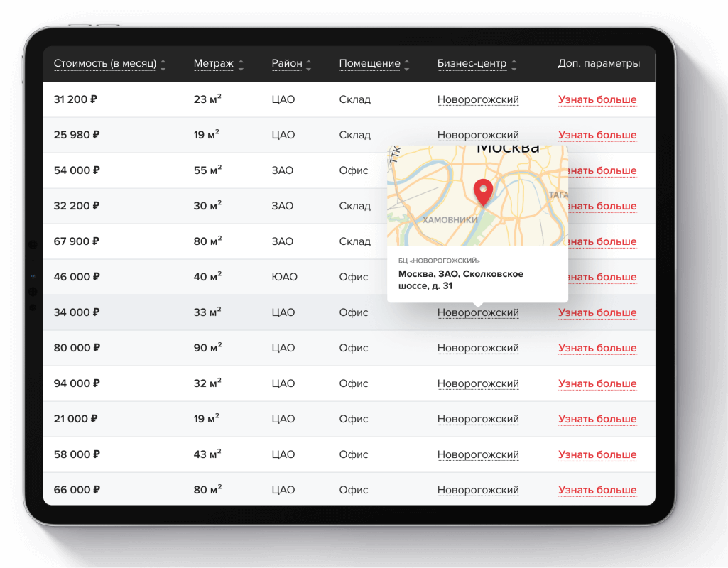Click the Moscow map thumbnail in popup
Viewport: 728px width, 568px height.
pos(478,195)
